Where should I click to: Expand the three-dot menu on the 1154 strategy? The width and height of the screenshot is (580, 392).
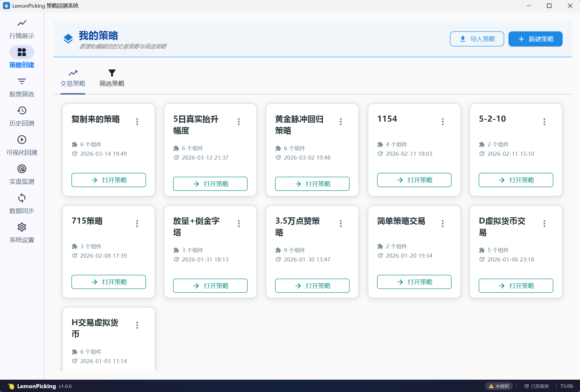pyautogui.click(x=443, y=121)
